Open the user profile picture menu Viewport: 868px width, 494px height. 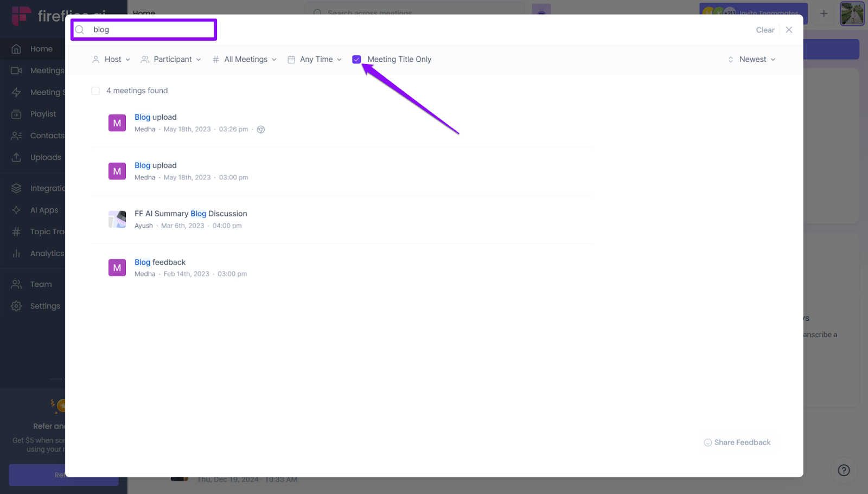(852, 14)
